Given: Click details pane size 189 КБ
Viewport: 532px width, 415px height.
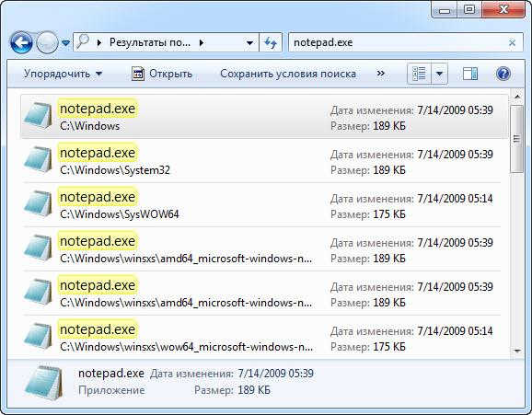Looking at the screenshot, I should [254, 390].
